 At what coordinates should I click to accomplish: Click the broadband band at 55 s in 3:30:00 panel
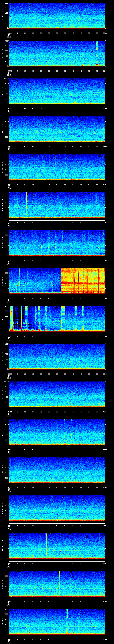pos(97,53)
